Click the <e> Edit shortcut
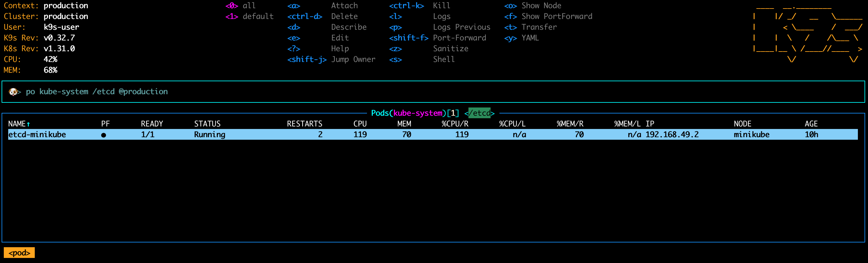868x263 pixels. pyautogui.click(x=318, y=38)
